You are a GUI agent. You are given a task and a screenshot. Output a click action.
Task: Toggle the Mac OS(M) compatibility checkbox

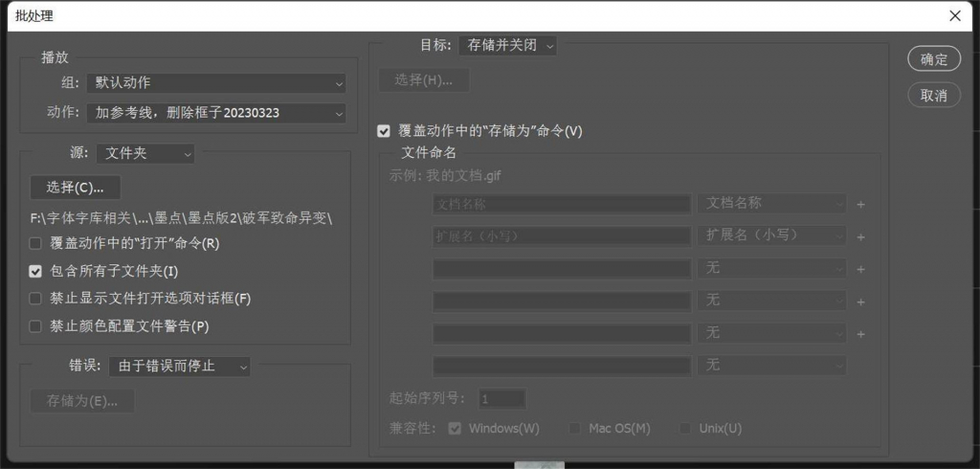[574, 429]
